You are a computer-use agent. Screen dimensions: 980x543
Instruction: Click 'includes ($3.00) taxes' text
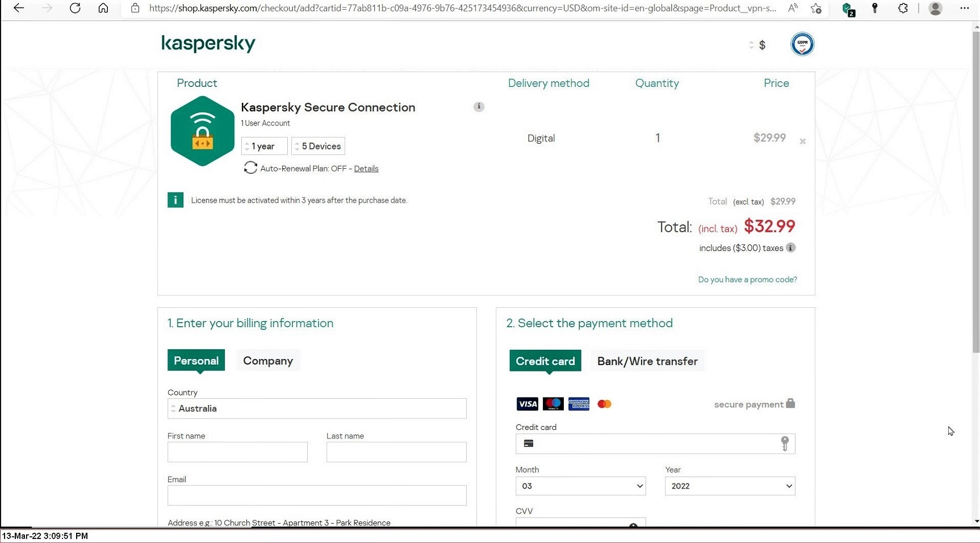(741, 248)
